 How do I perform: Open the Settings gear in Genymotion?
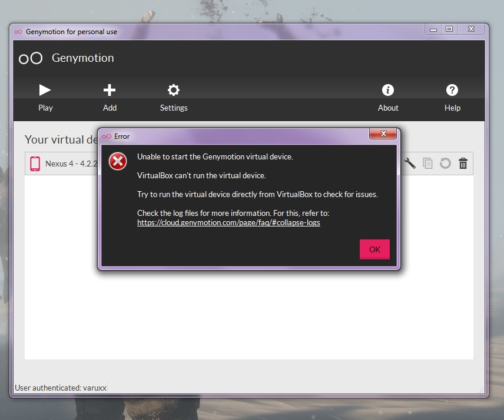(174, 97)
